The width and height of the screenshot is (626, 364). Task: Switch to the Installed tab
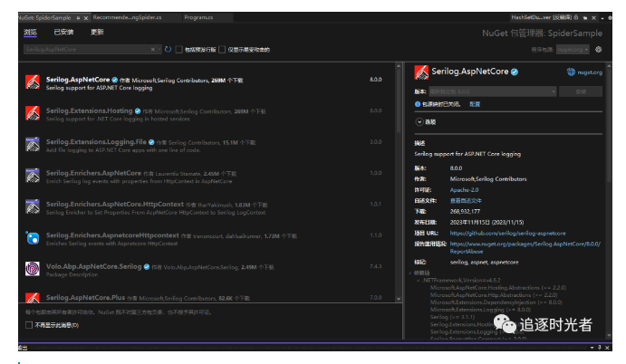[64, 32]
